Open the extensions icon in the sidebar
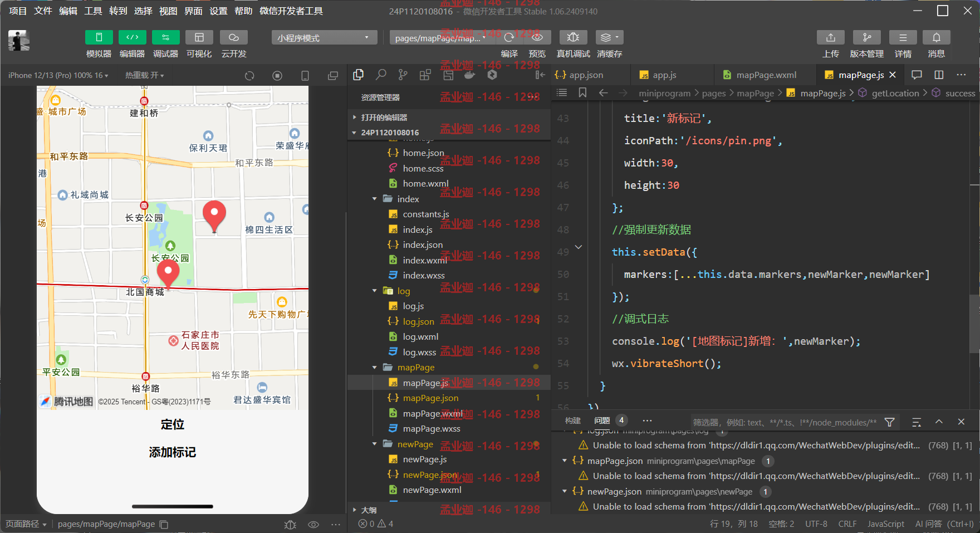This screenshot has height=533, width=980. [x=425, y=75]
